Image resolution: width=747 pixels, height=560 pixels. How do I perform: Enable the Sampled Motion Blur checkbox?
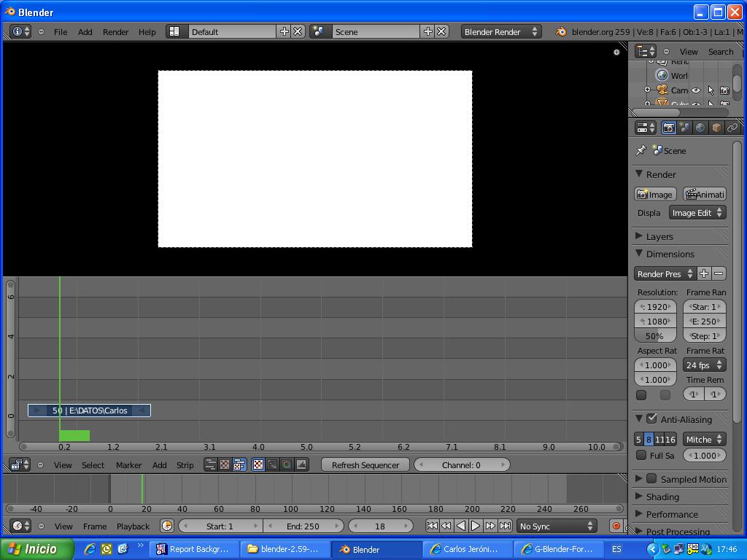point(652,479)
